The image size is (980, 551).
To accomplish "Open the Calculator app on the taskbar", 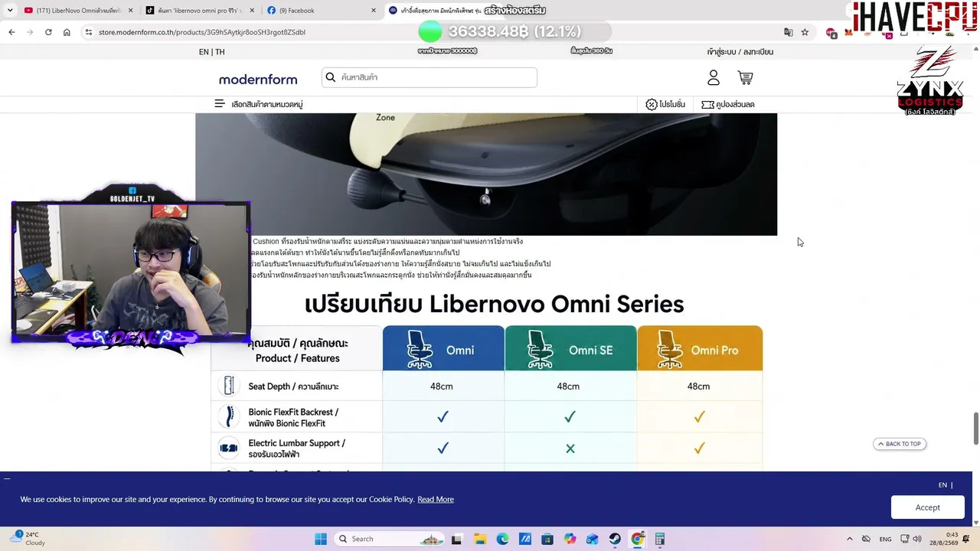I will 659,539.
